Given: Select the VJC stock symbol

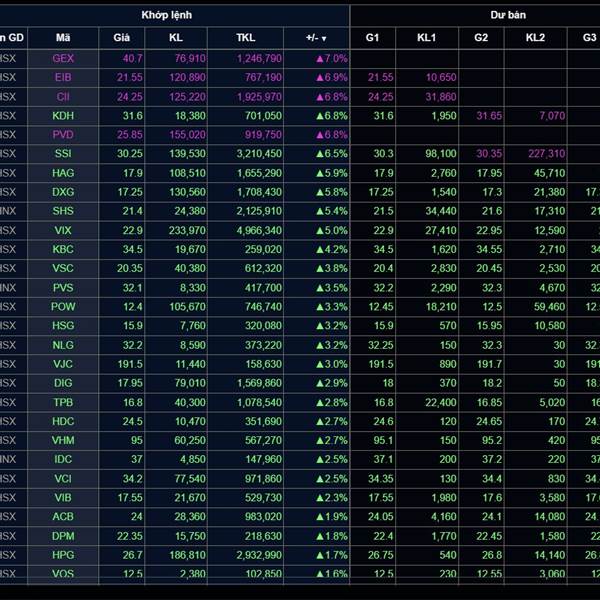Looking at the screenshot, I should [63, 364].
